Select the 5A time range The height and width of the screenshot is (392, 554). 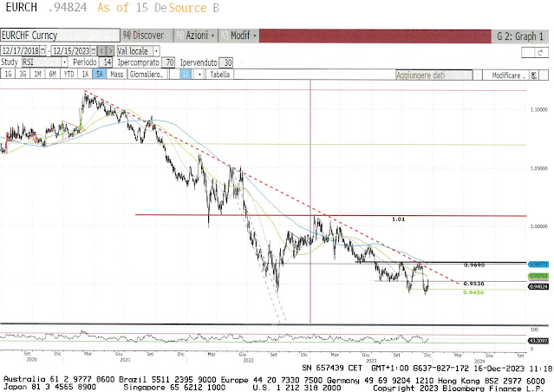coord(100,75)
